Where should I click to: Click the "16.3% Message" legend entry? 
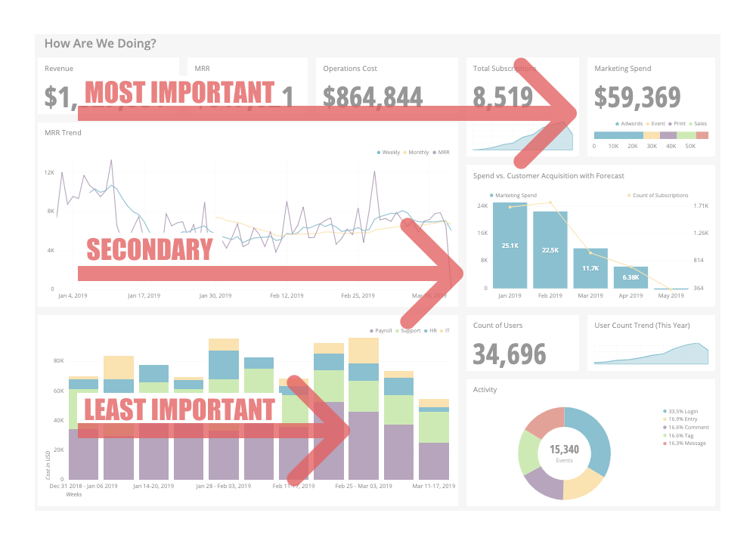click(684, 444)
